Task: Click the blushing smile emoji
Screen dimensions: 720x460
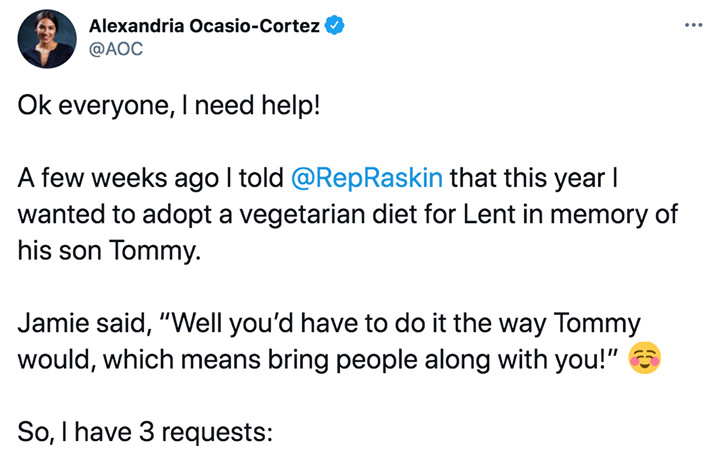Action: point(645,358)
